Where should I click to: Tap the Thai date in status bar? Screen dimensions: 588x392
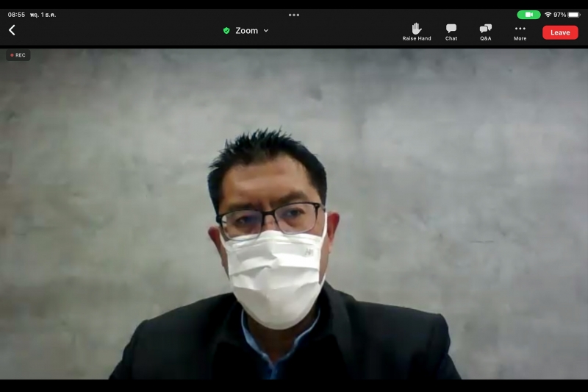pos(43,15)
